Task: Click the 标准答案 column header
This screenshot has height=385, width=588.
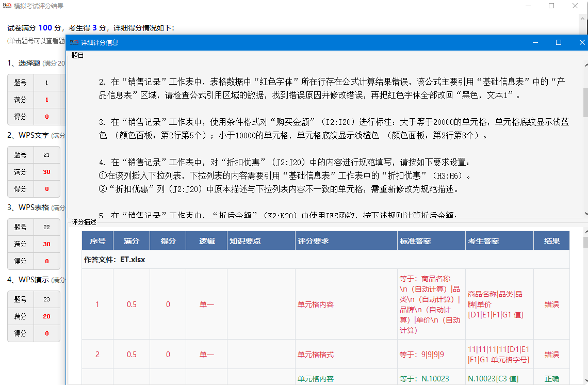Action: (x=432, y=241)
